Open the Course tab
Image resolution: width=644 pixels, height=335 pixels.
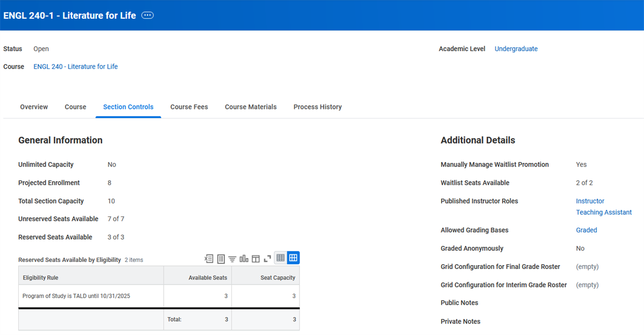coord(76,107)
